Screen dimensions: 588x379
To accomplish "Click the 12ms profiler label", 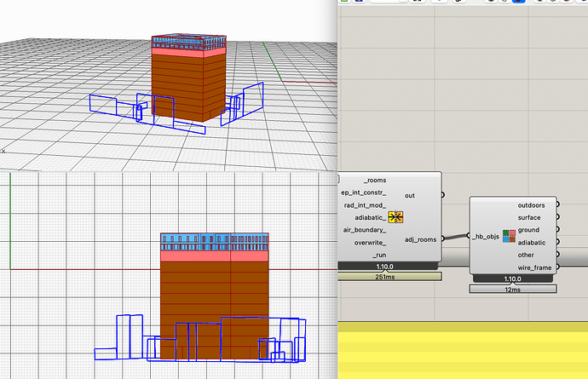I will pos(513,289).
